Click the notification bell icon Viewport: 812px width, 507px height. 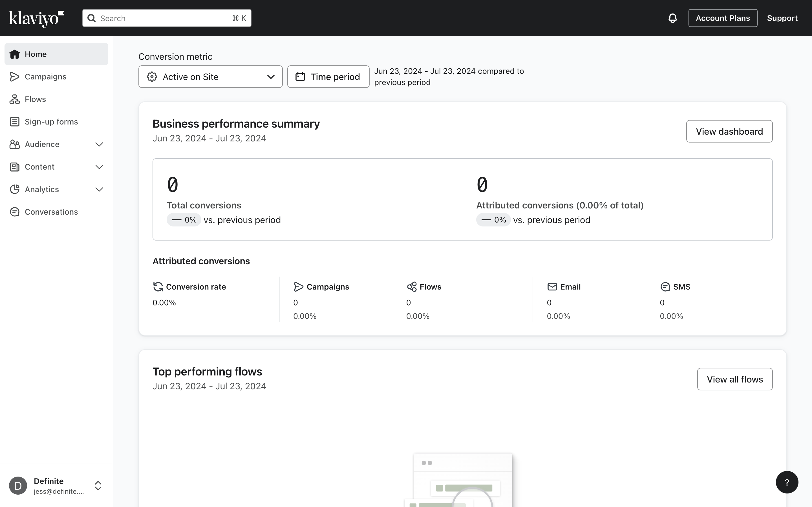672,18
